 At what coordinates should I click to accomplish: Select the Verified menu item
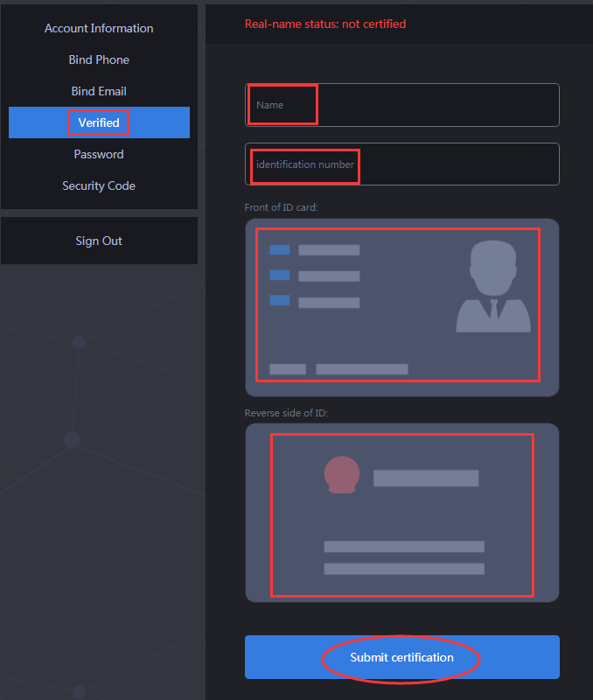click(x=99, y=123)
